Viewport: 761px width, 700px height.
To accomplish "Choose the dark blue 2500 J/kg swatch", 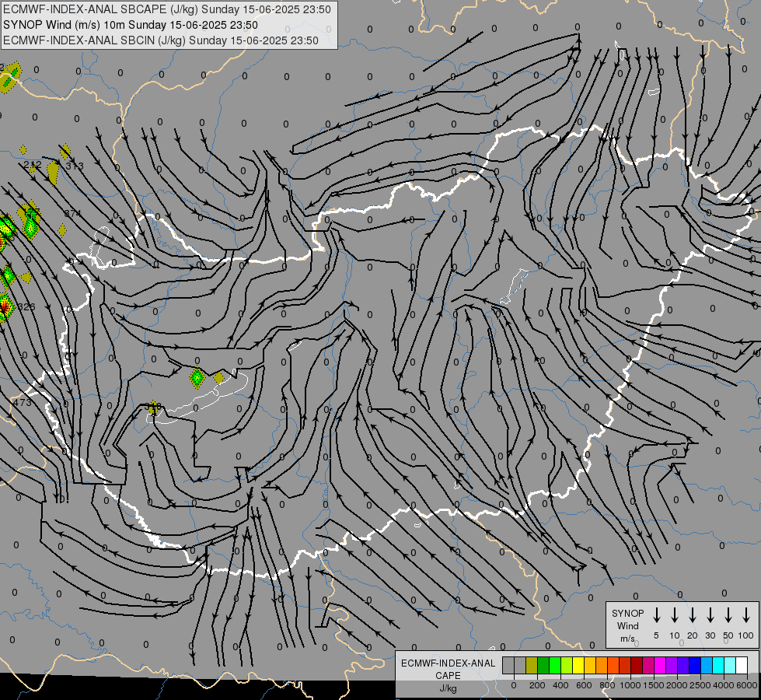I will (694, 666).
